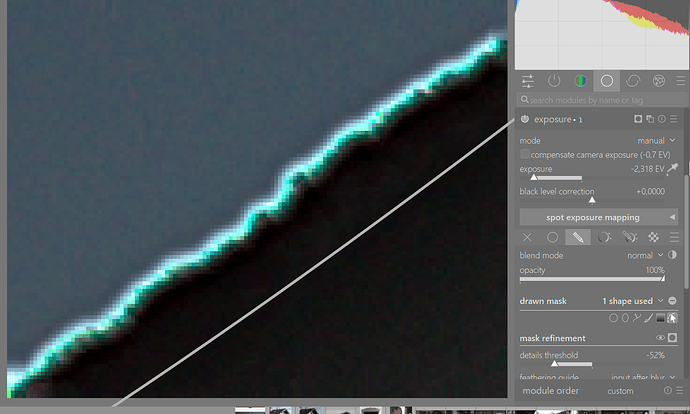
Task: Expand the spot exposure mapping section
Action: (x=599, y=217)
